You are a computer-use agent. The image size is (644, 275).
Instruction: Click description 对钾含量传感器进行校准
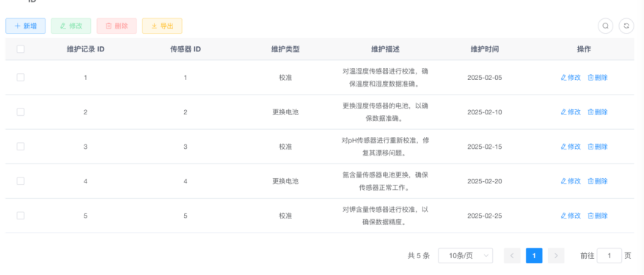[386, 216]
